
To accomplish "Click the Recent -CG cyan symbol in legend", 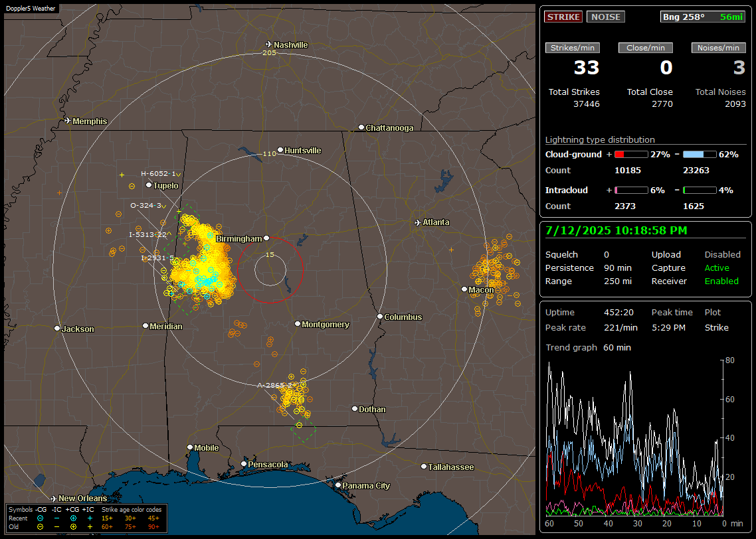I will (x=40, y=518).
